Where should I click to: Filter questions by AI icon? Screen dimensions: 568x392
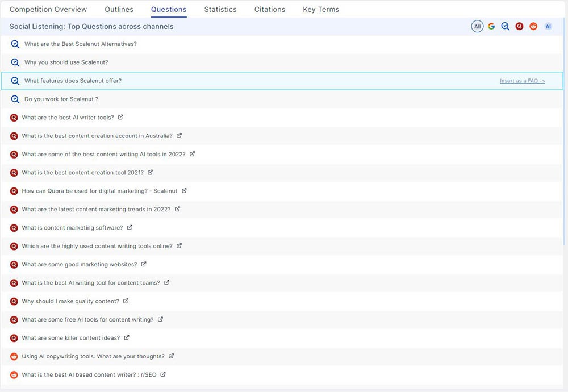coord(548,26)
